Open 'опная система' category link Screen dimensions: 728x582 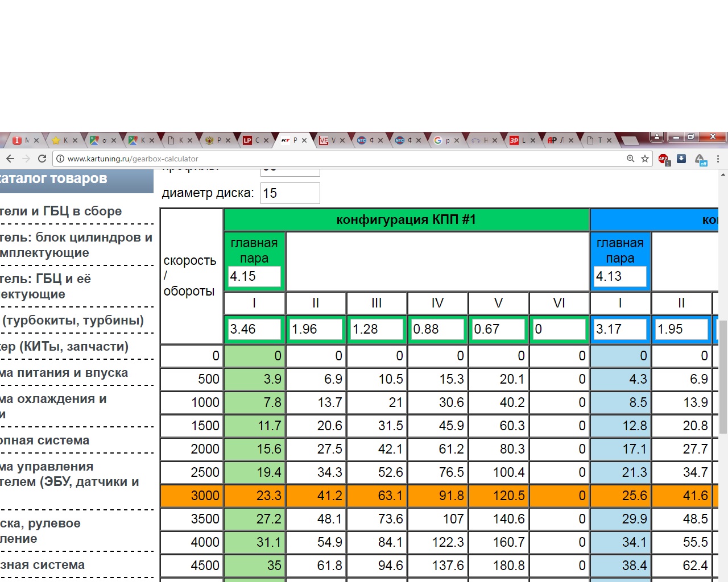click(45, 440)
